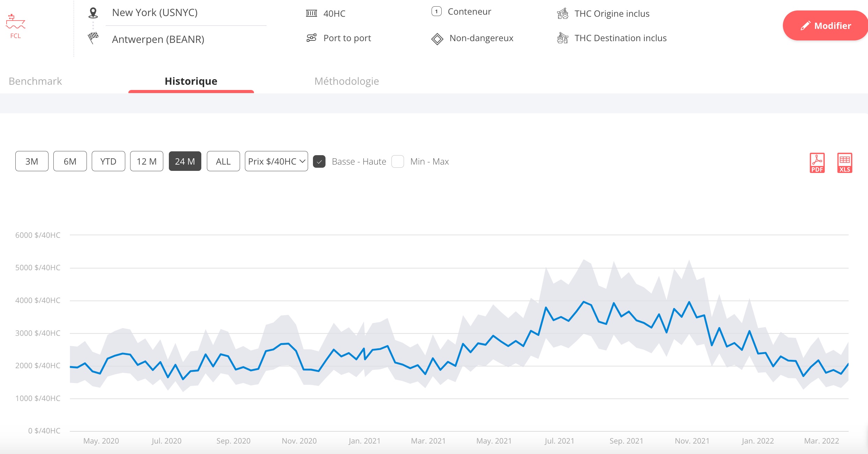The width and height of the screenshot is (868, 454).
Task: Click the destination checkered flag icon
Action: (93, 38)
